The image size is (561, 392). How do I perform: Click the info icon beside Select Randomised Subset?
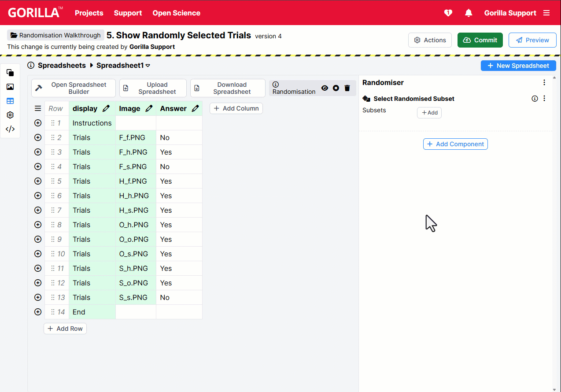pos(535,99)
